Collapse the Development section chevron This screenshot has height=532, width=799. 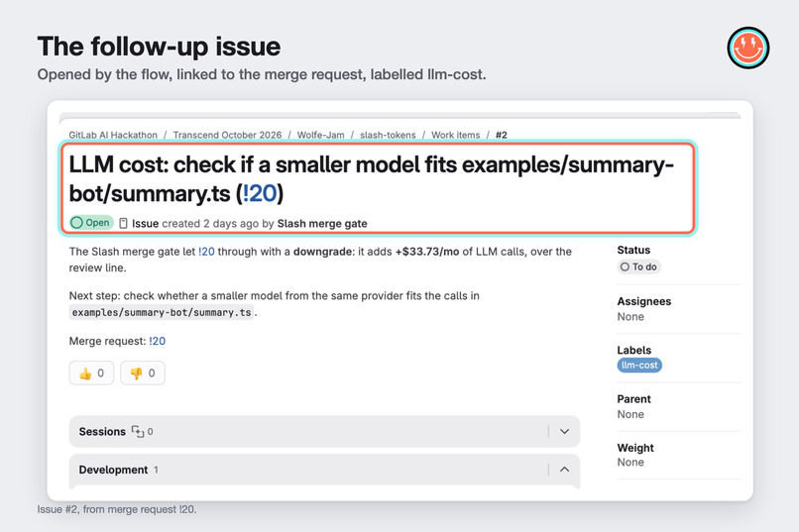565,470
